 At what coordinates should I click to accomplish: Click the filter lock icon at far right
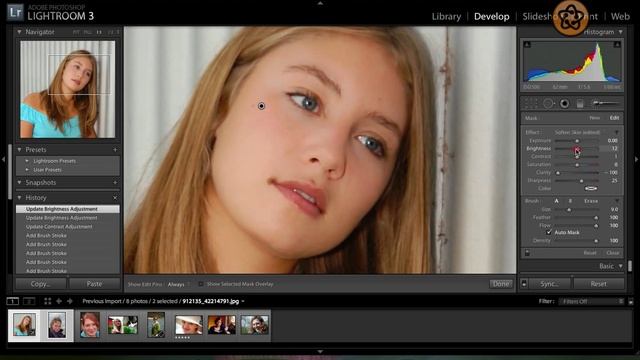(631, 302)
